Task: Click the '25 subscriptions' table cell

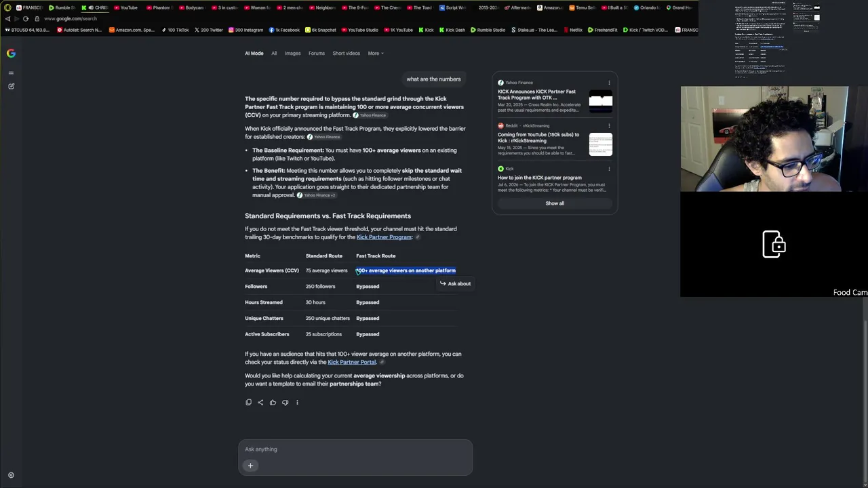Action: tap(323, 334)
